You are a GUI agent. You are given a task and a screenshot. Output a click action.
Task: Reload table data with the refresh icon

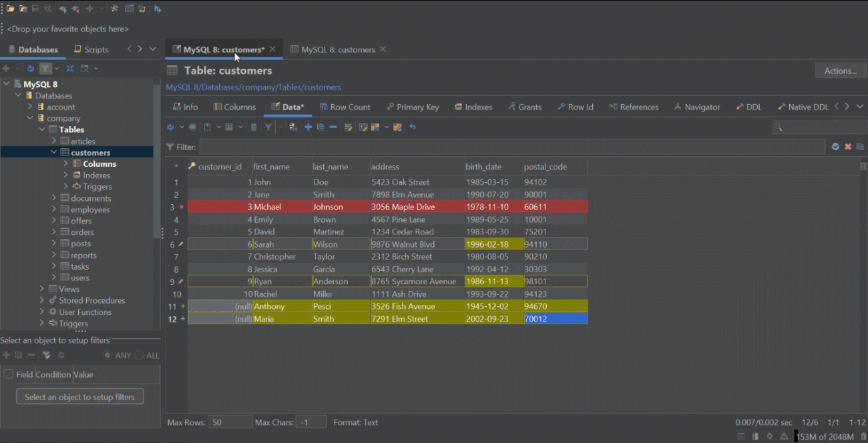(x=171, y=127)
